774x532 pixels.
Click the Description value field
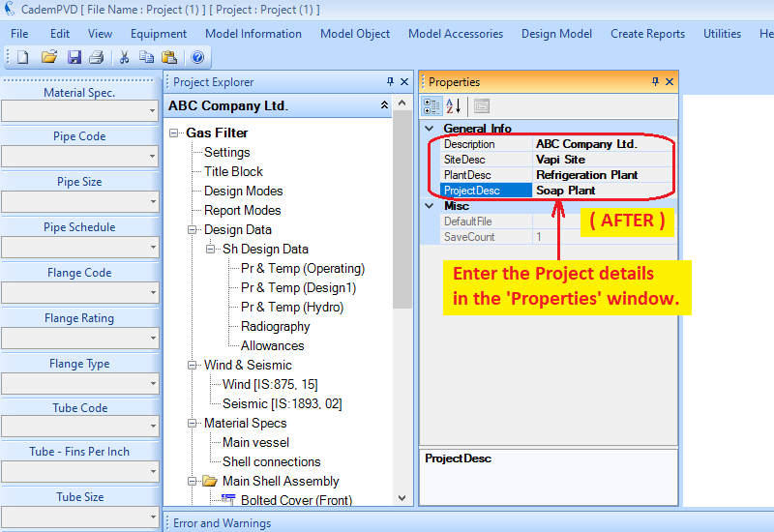tap(604, 143)
